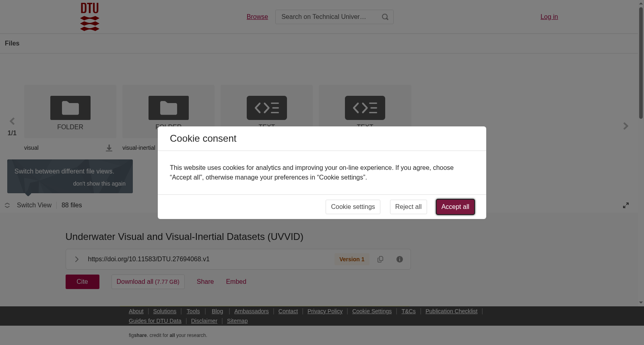The width and height of the screenshot is (644, 345).
Task: Go to next file with right arrow
Action: (626, 126)
